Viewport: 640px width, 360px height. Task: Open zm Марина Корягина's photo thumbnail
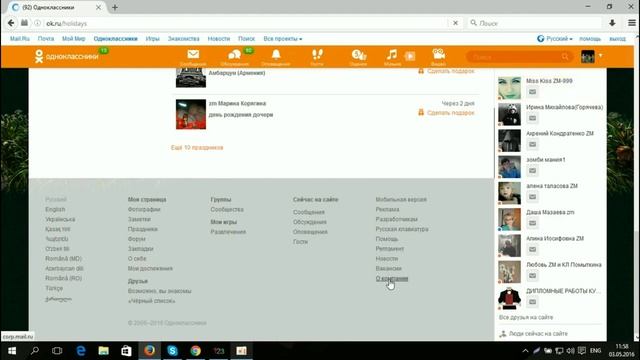[191, 114]
